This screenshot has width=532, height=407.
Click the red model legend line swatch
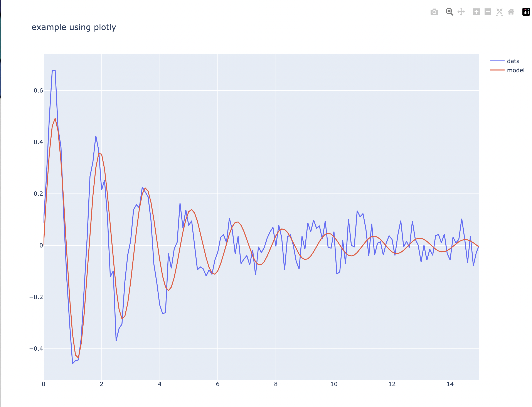point(497,70)
